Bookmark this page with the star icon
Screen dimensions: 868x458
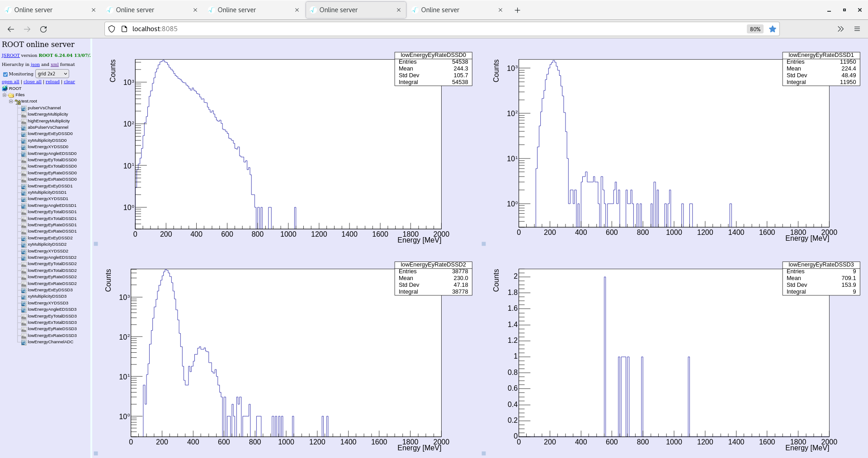coord(773,29)
